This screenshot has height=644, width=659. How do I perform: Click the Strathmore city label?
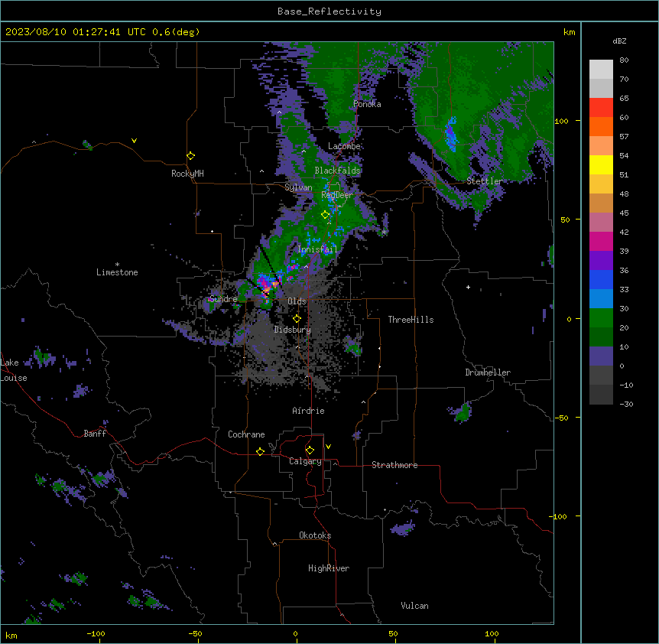[394, 465]
